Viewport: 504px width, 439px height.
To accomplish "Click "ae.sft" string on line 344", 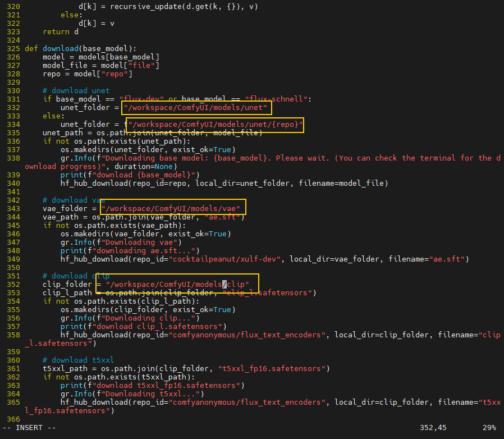I will coord(222,217).
